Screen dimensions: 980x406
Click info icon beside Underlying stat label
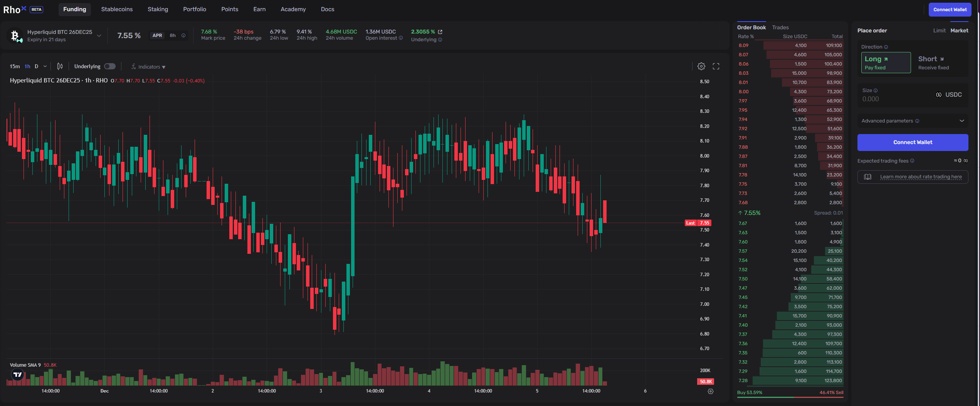440,40
